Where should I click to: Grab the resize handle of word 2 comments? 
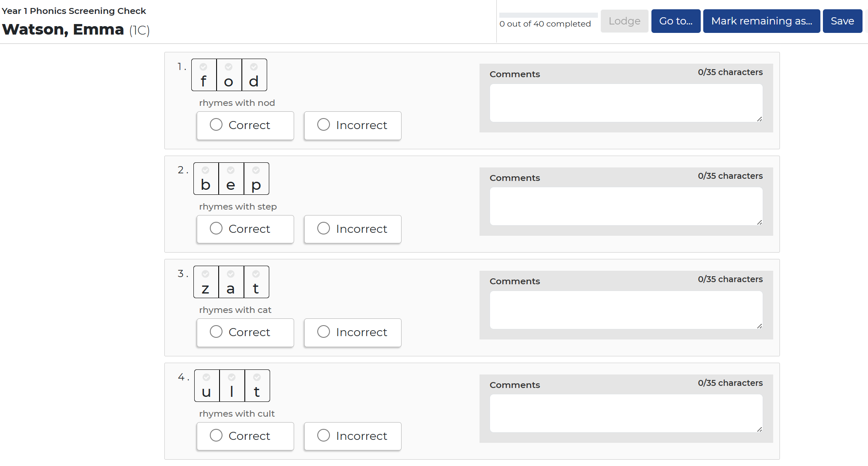point(759,222)
